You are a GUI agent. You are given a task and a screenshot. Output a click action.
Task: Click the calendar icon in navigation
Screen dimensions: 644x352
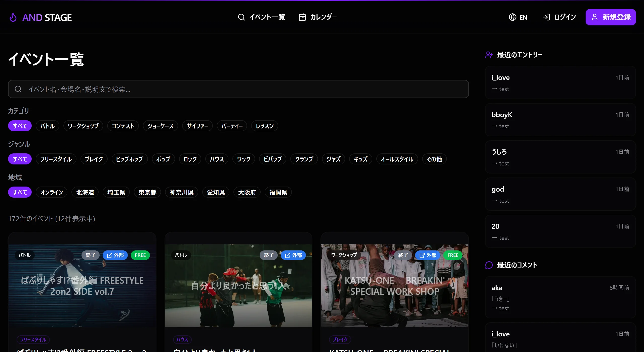click(302, 17)
